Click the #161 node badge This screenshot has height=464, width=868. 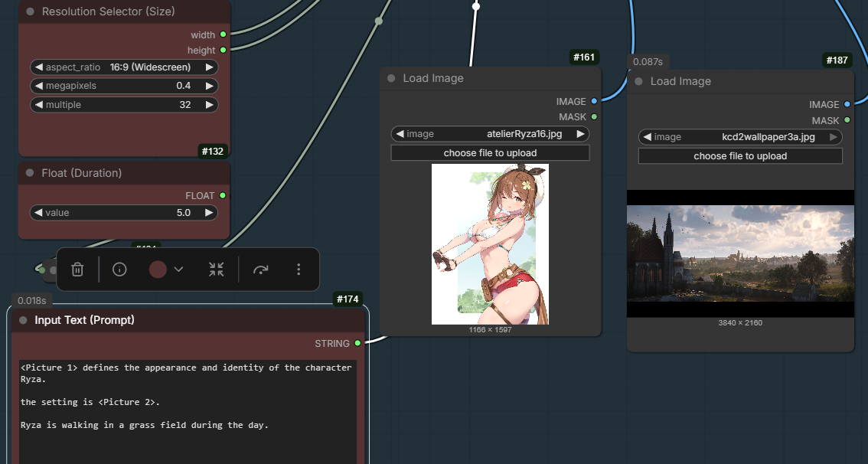(584, 57)
